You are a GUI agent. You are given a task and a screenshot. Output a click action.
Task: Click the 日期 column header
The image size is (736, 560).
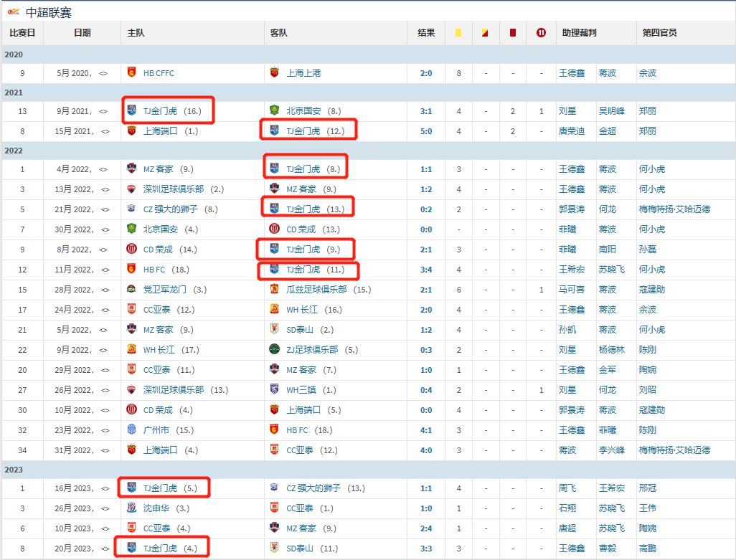[82, 33]
